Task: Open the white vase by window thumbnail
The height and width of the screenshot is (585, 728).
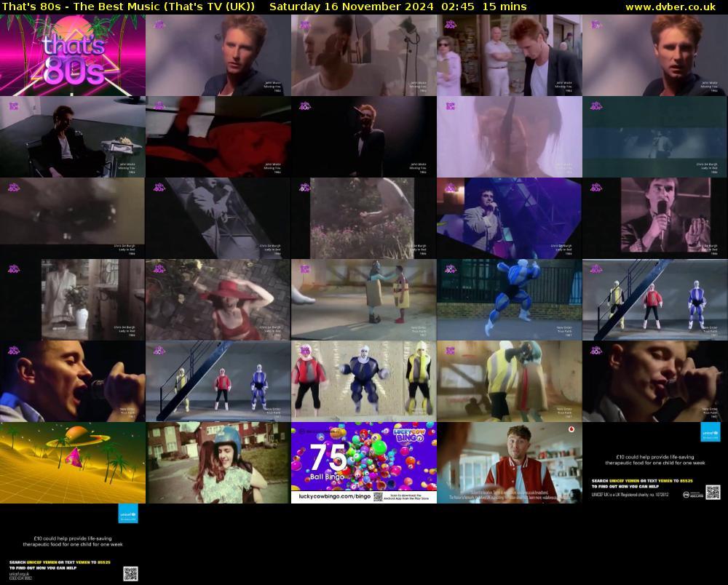Action: pyautogui.click(x=72, y=300)
